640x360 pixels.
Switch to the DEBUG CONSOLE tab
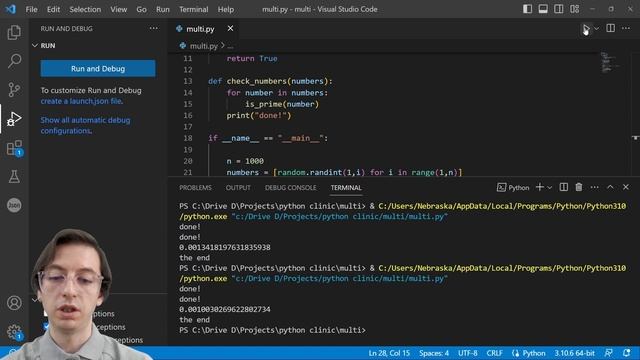point(290,188)
